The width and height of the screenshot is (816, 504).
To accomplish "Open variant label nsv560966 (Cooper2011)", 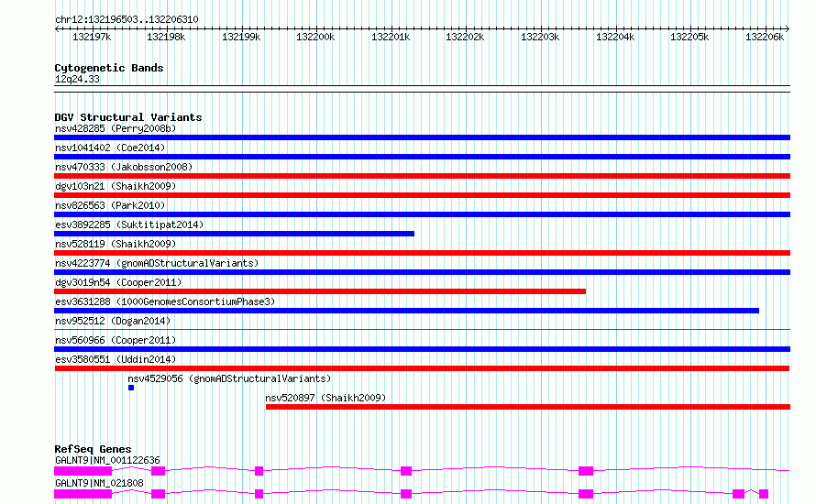I will (116, 340).
